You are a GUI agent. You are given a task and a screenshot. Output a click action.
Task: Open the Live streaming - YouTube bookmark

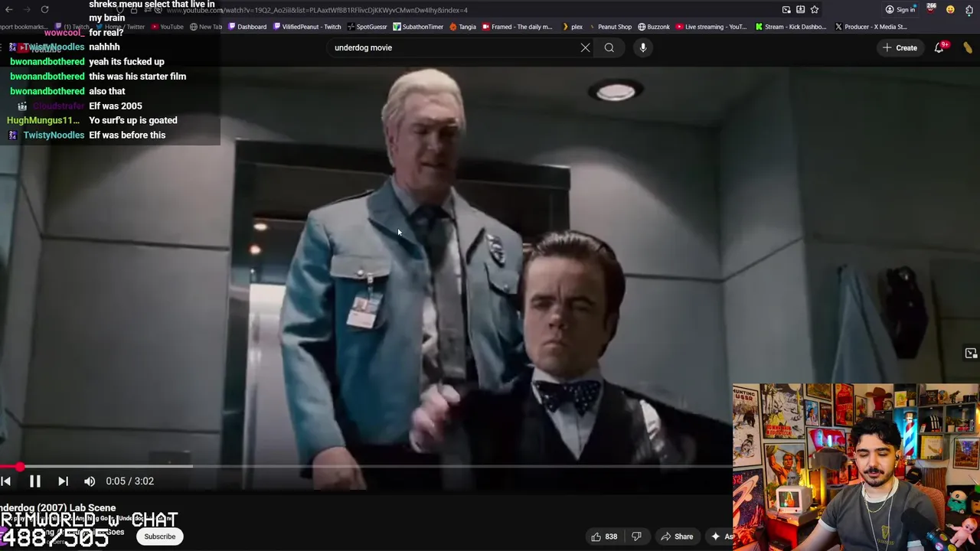point(710,27)
